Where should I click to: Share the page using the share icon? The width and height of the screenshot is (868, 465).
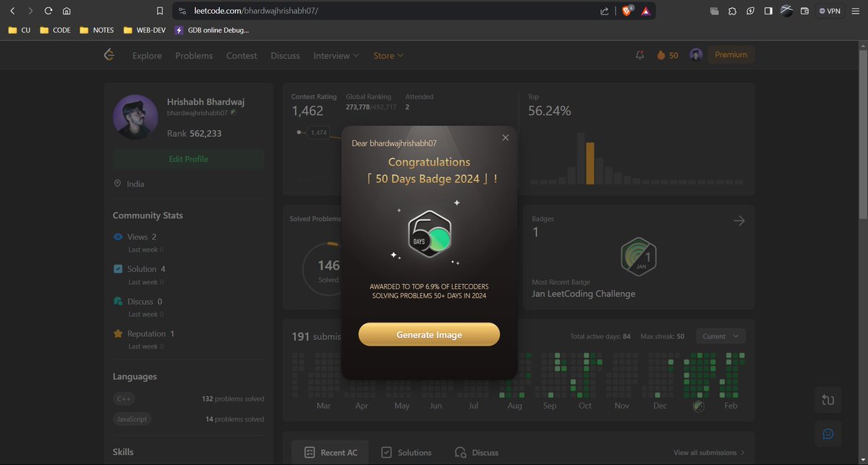tap(604, 11)
